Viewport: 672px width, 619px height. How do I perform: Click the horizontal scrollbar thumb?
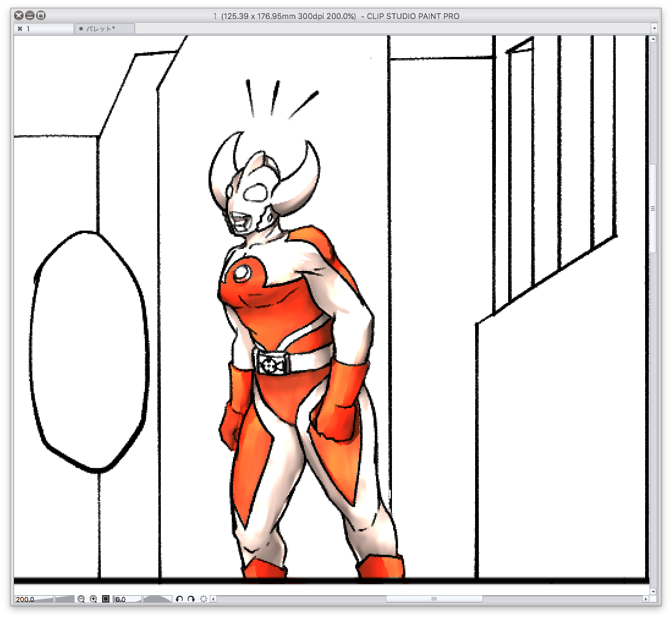(434, 599)
